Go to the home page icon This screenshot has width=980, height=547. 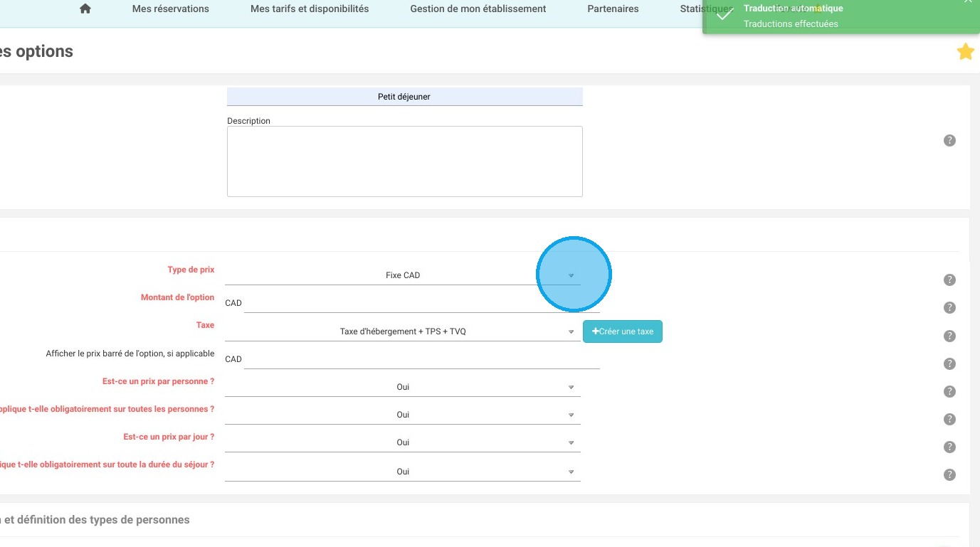pyautogui.click(x=85, y=9)
